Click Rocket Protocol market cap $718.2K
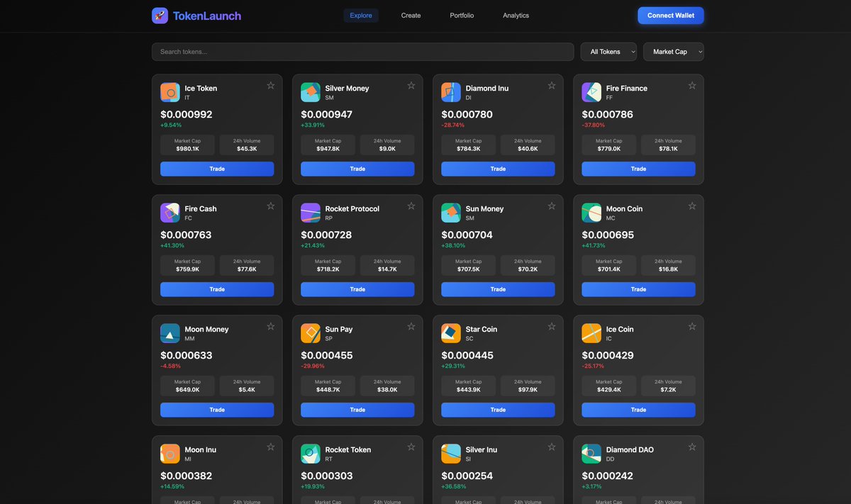This screenshot has height=504, width=851. coord(328,269)
